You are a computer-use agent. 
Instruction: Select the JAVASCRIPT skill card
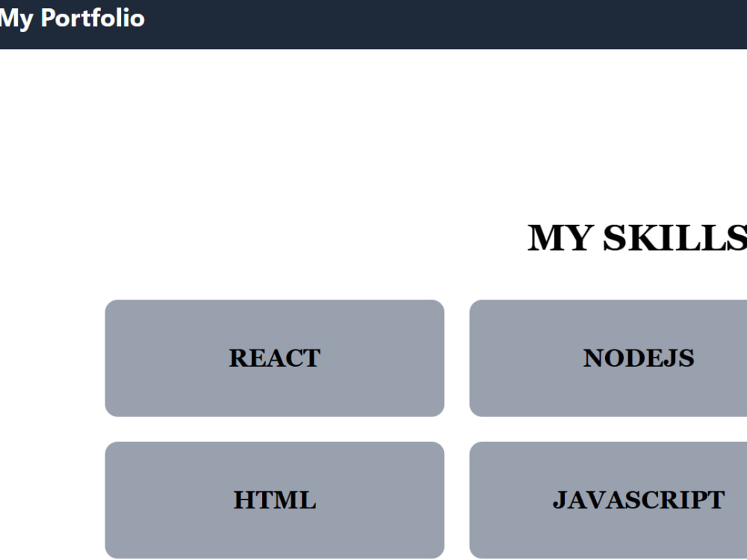[x=608, y=500]
